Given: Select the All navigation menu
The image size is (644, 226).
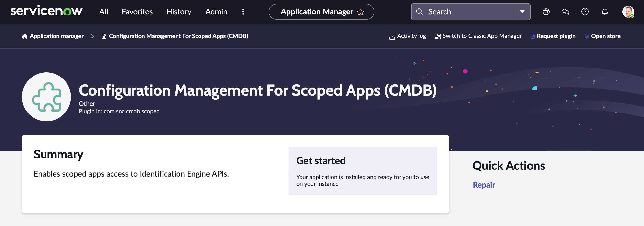Looking at the screenshot, I should pos(103,11).
